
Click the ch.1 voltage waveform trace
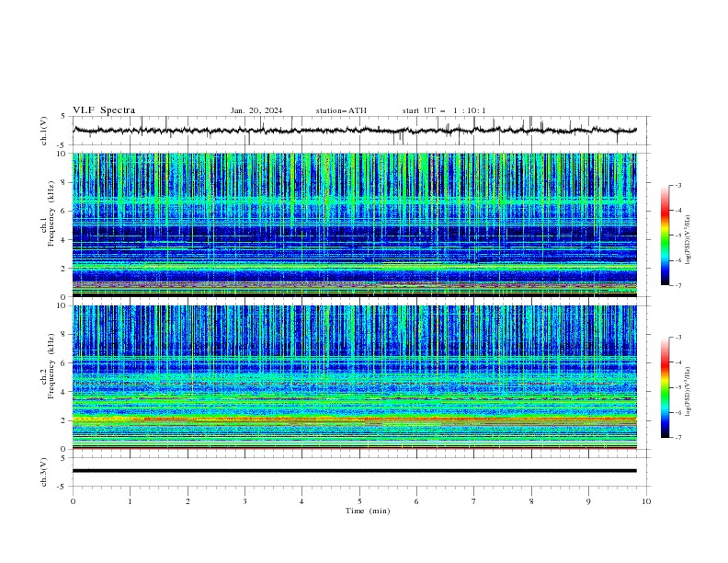coord(355,131)
